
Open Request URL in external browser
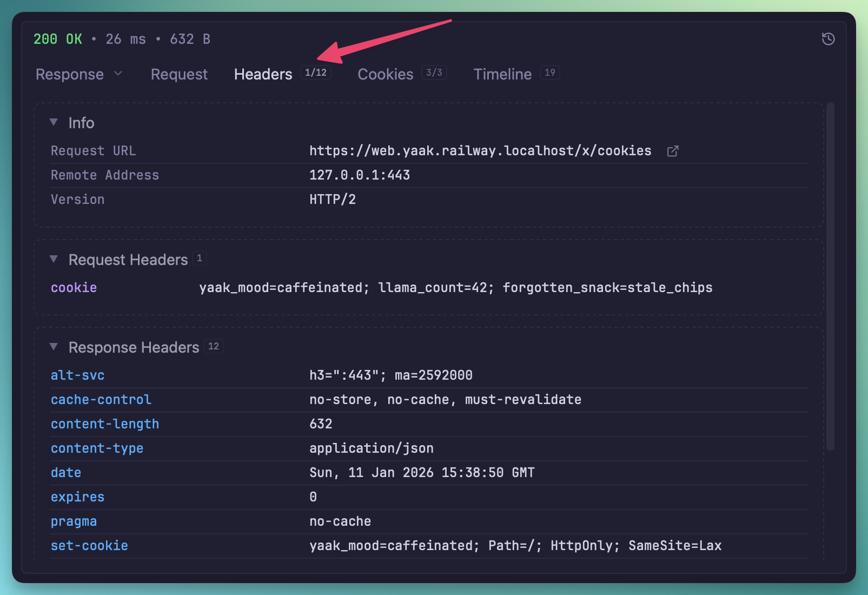click(x=672, y=151)
